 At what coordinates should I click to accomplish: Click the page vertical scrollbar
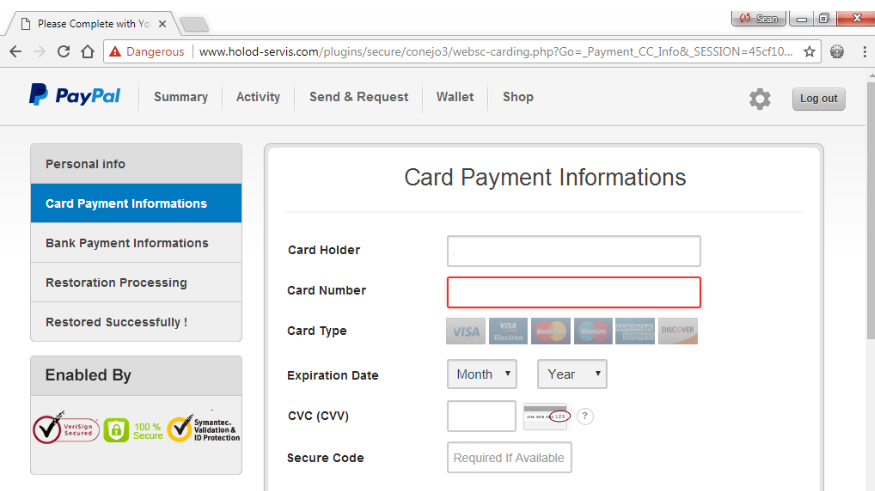871,210
